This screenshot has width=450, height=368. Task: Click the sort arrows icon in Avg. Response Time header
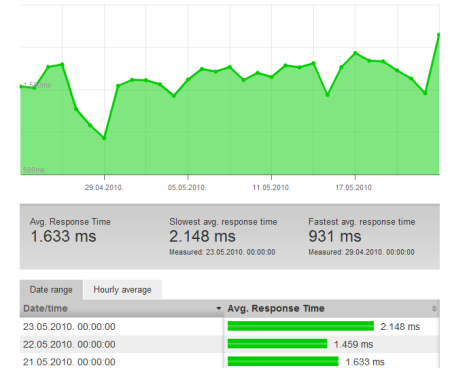click(x=434, y=308)
